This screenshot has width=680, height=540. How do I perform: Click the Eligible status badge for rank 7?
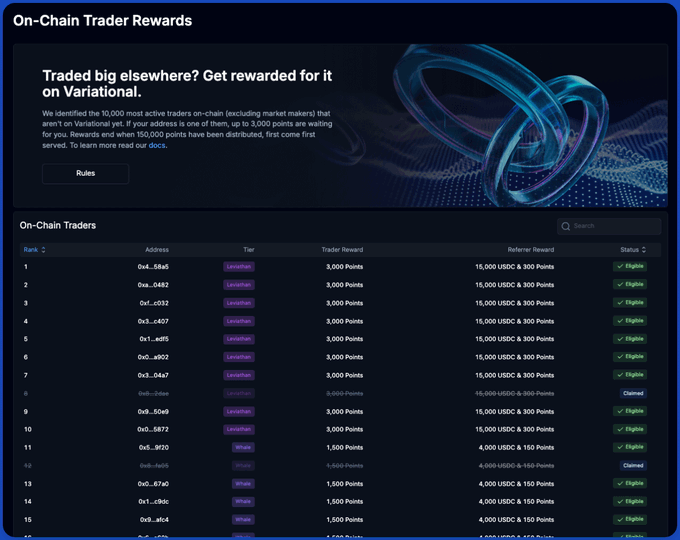(630, 375)
